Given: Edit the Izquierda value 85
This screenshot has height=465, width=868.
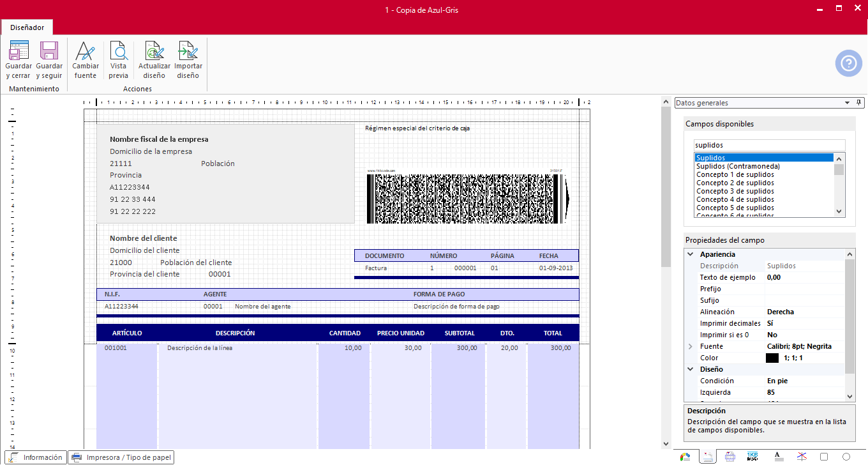Looking at the screenshot, I should point(804,392).
